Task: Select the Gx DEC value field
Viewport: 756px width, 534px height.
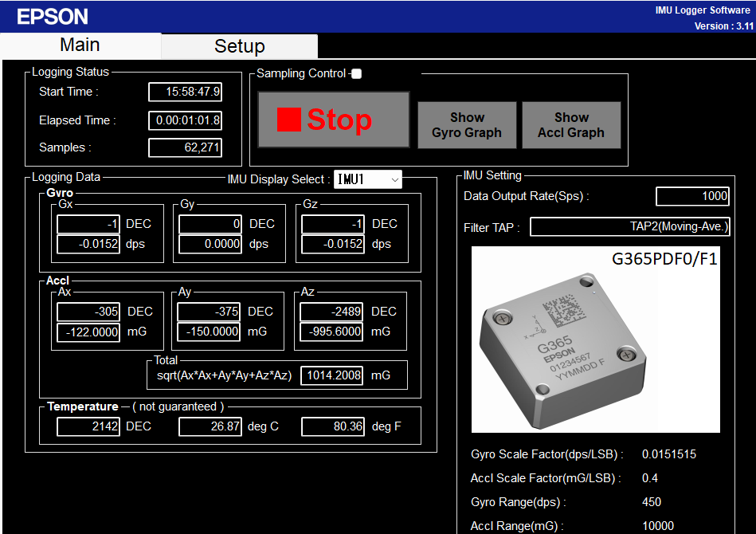Action: (x=88, y=224)
